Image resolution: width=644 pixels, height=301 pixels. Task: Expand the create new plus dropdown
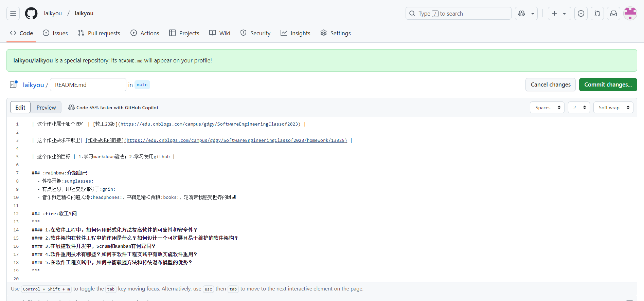(x=559, y=14)
